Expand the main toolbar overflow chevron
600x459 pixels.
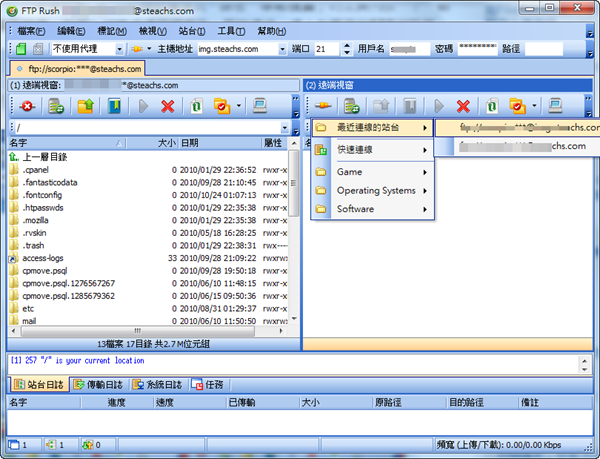pos(590,49)
